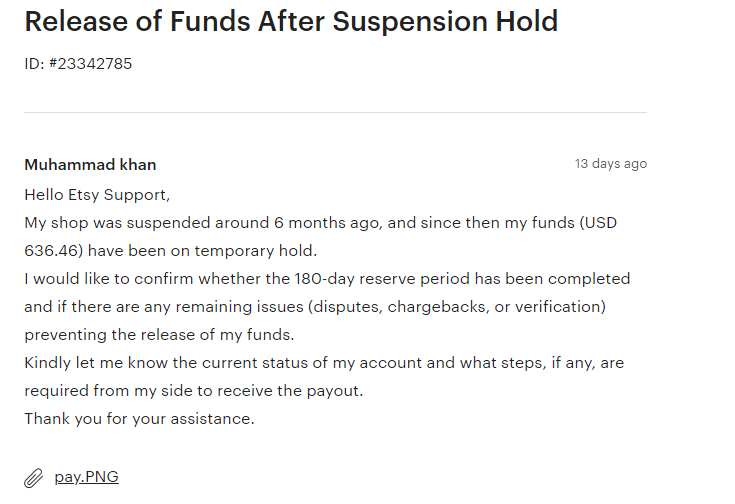Click the words temporary hold
Viewport: 735px width, 504px height.
(x=254, y=251)
